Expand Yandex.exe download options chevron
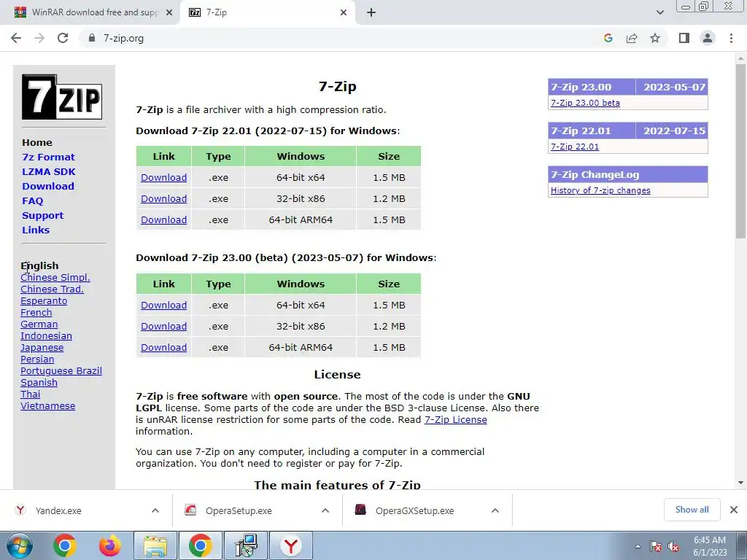 (155, 510)
